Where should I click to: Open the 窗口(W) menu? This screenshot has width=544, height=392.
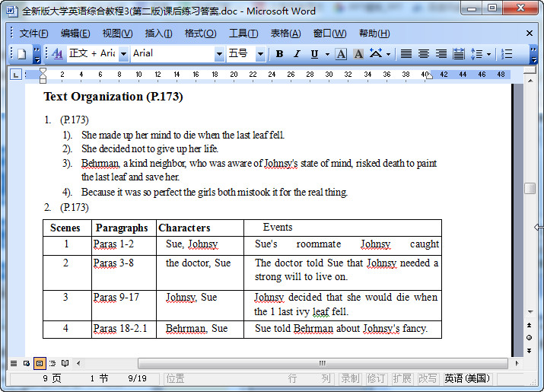pos(329,33)
